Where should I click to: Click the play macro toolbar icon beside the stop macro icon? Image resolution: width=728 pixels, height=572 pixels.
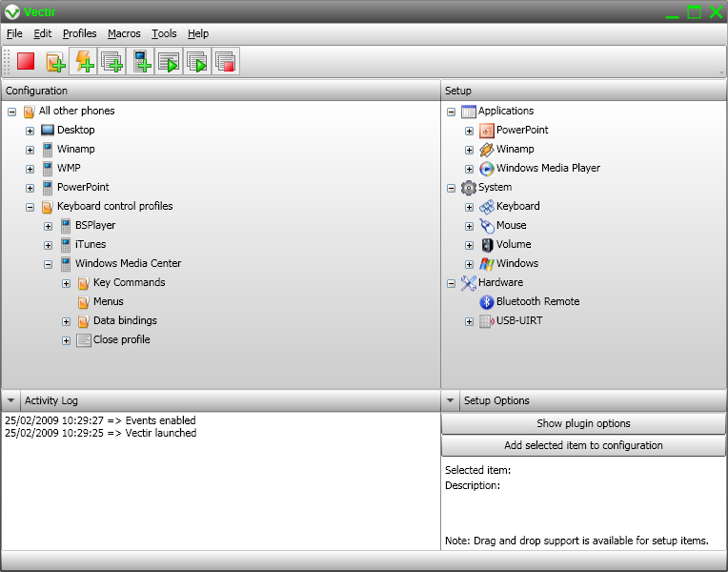point(197,61)
